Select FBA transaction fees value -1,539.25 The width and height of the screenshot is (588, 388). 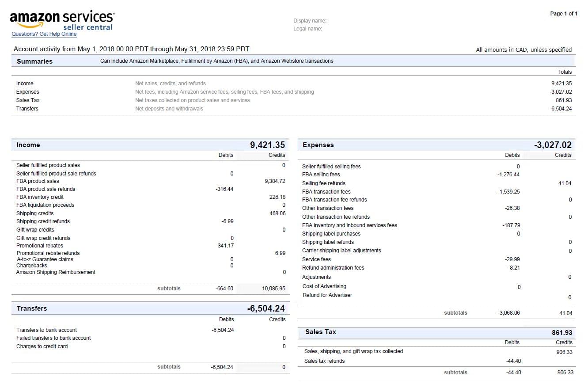[x=508, y=192]
